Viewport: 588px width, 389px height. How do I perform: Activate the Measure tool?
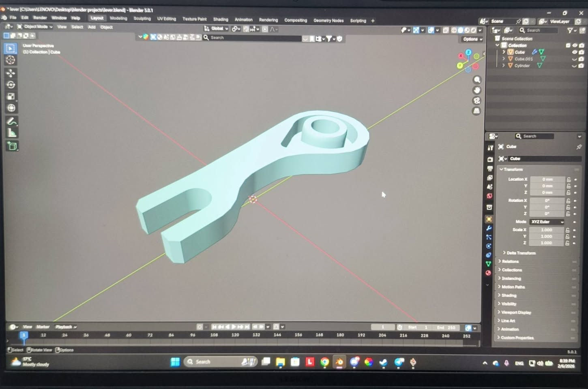click(11, 133)
